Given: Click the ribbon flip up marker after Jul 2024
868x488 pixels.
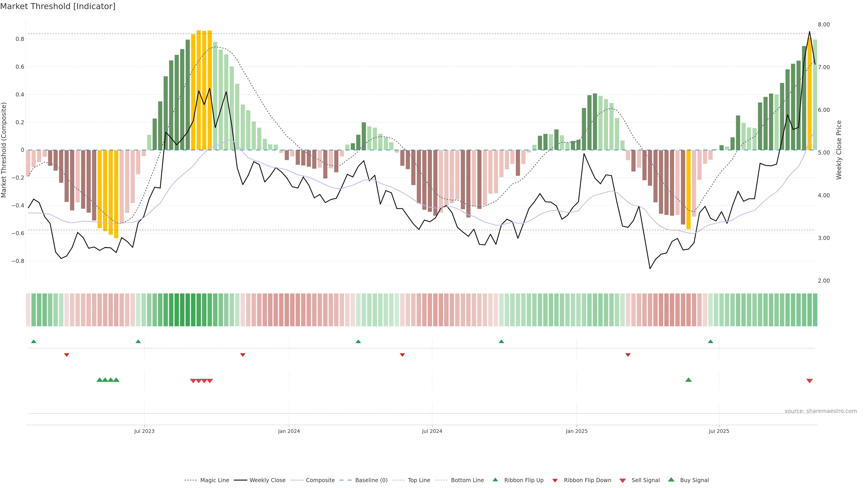Looking at the screenshot, I should point(501,342).
